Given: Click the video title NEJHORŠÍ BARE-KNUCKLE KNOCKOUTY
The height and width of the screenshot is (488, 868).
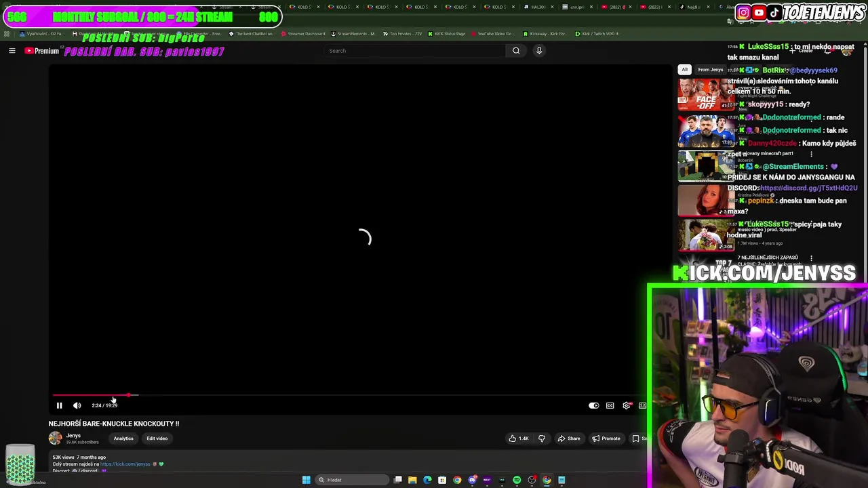Looking at the screenshot, I should [x=114, y=424].
